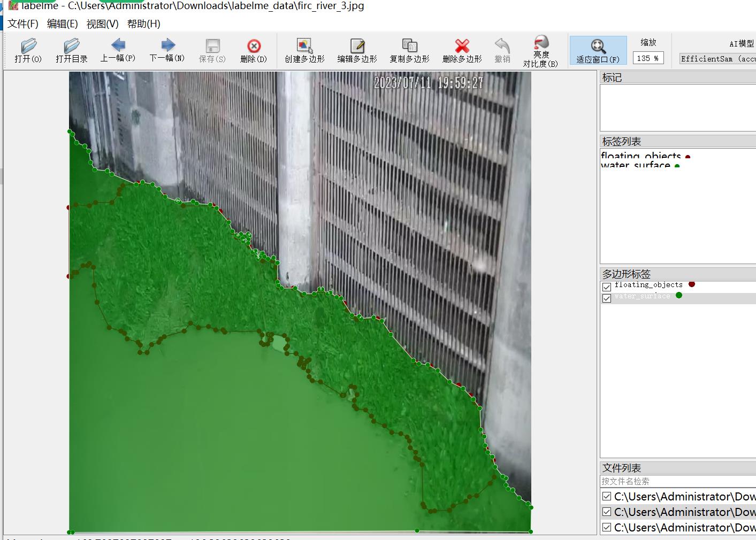Select the Edit Polygons (编辑多边形) tool
Screen dimensions: 756x540
357,51
